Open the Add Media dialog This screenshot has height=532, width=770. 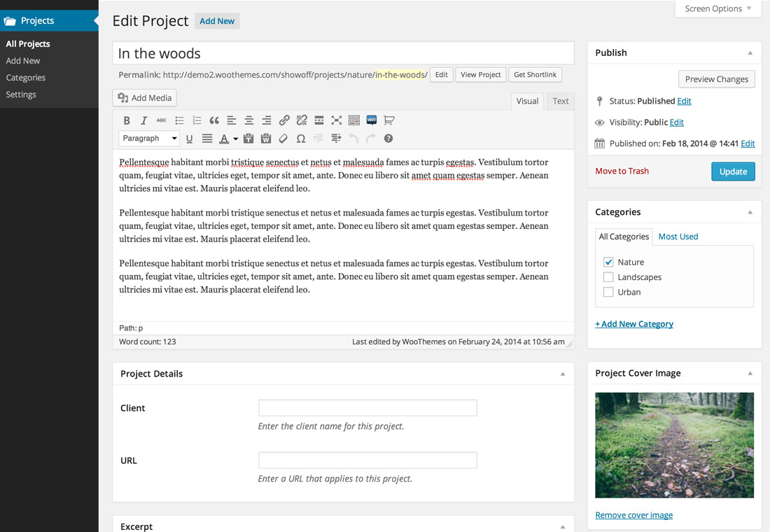[x=144, y=97]
